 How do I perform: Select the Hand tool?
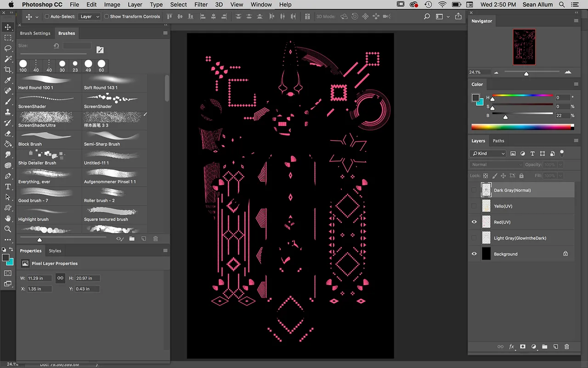pyautogui.click(x=8, y=218)
